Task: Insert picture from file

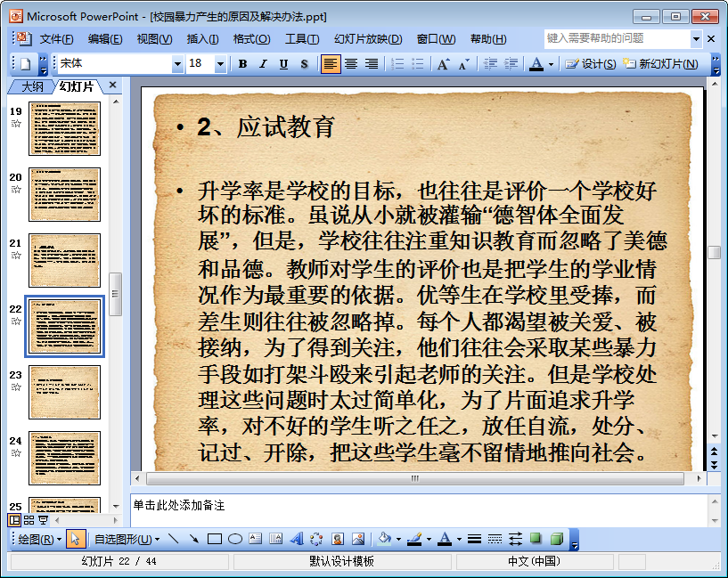Action: (358, 539)
